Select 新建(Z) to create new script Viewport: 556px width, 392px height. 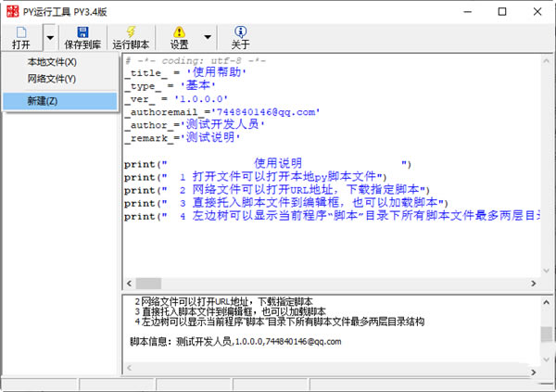coord(43,100)
